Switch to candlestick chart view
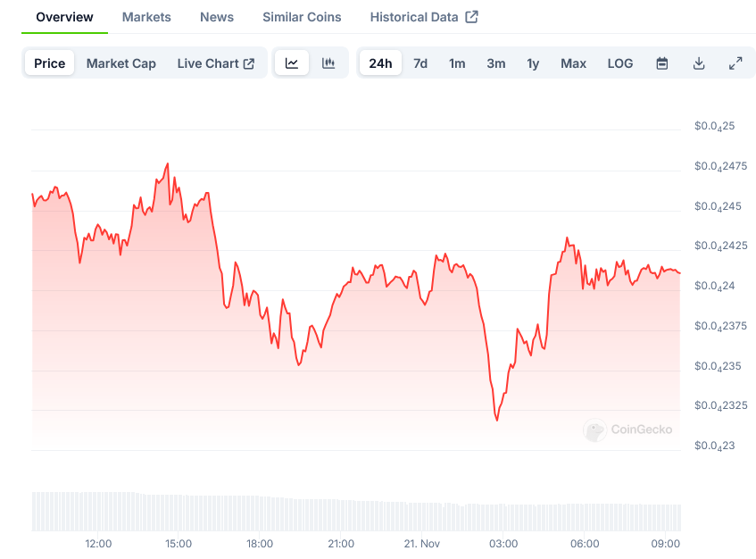 coord(328,63)
